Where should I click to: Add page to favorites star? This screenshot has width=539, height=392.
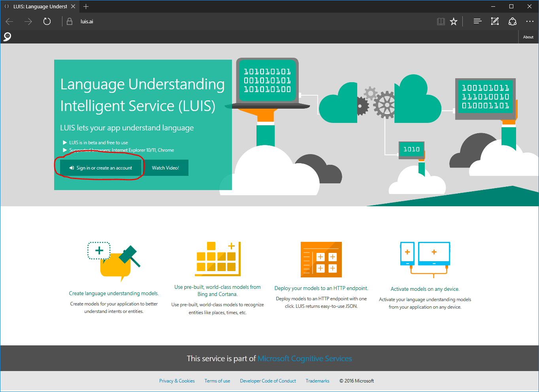click(x=454, y=21)
